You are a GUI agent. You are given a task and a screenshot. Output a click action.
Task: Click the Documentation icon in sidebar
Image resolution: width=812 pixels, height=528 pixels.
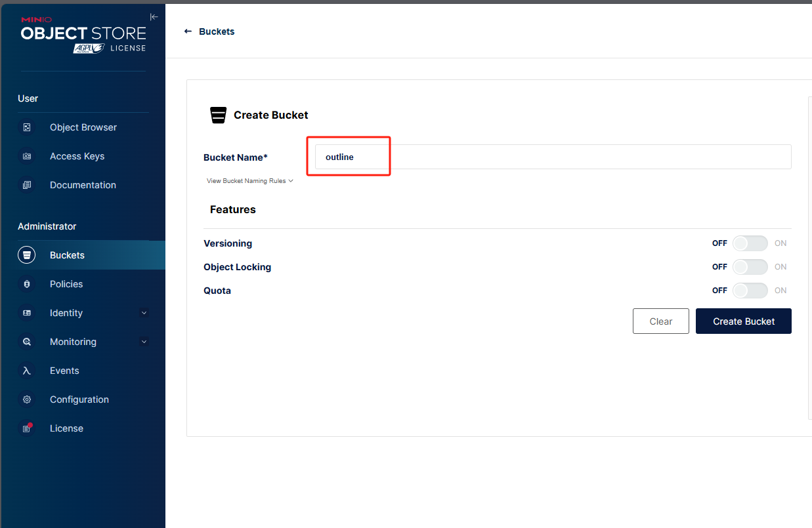[x=27, y=185]
